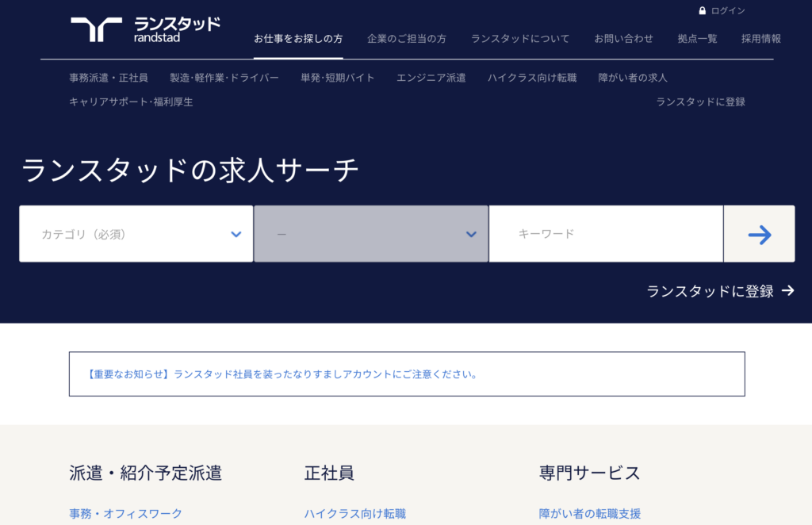This screenshot has width=812, height=525.
Task: Click 単発·短期バイト link
Action: click(338, 78)
